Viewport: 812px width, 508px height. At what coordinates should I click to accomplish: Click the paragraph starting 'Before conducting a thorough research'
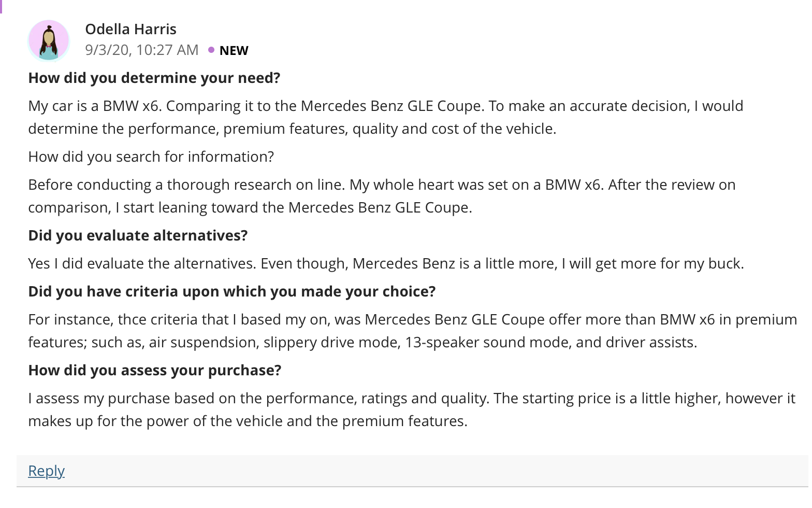382,196
